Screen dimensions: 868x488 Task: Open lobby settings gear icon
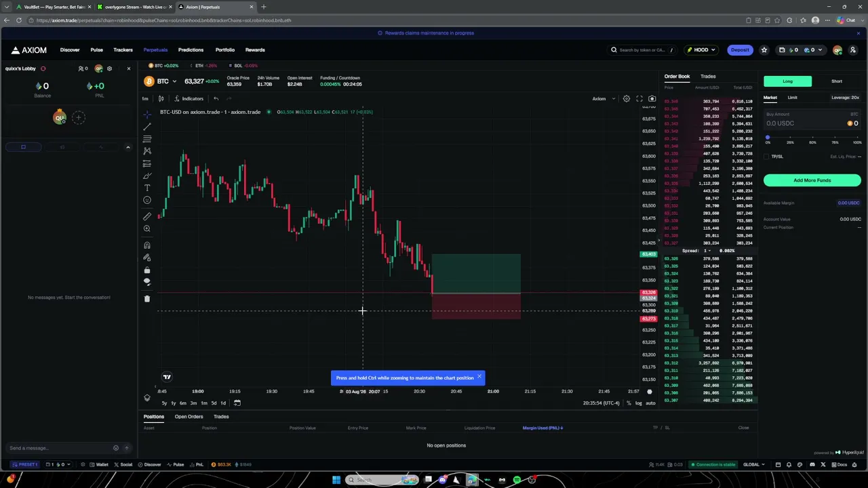coord(109,68)
